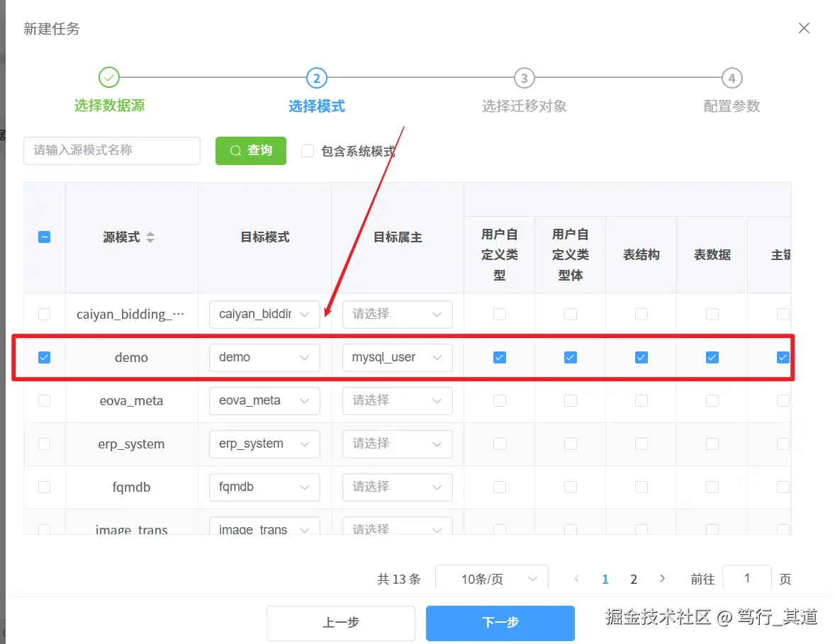
Task: Sort the 源模式 column using its sort arrows
Action: point(150,237)
